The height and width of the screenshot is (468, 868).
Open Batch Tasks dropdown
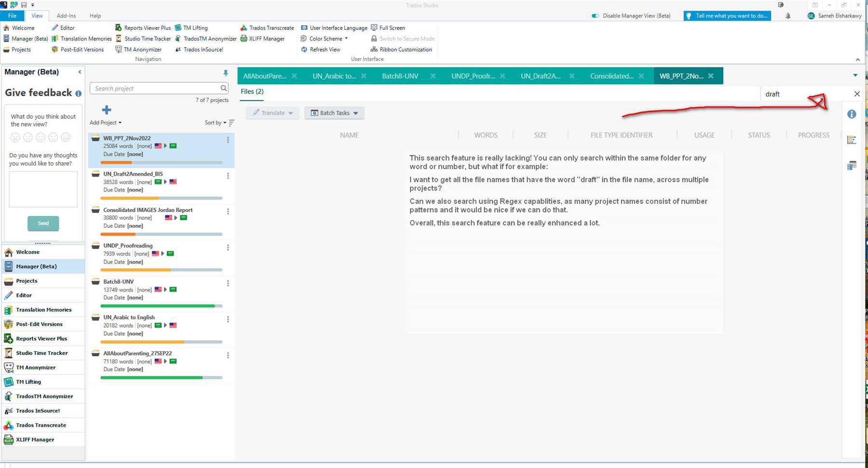tap(334, 113)
